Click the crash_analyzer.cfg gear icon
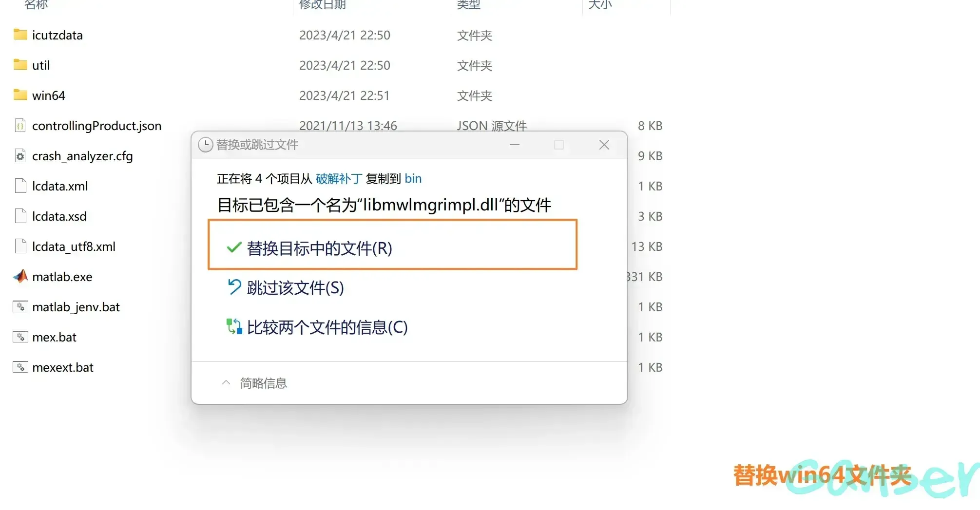The height and width of the screenshot is (510, 980). [x=20, y=156]
